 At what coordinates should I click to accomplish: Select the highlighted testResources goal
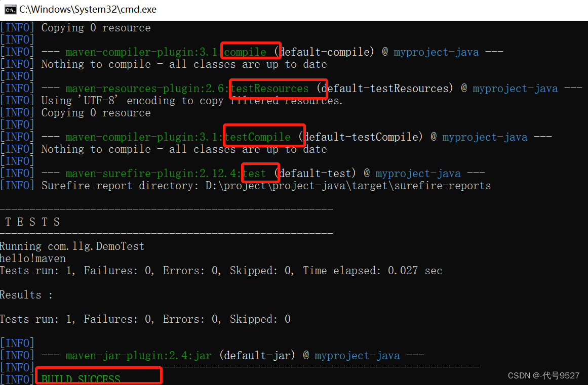coord(269,89)
